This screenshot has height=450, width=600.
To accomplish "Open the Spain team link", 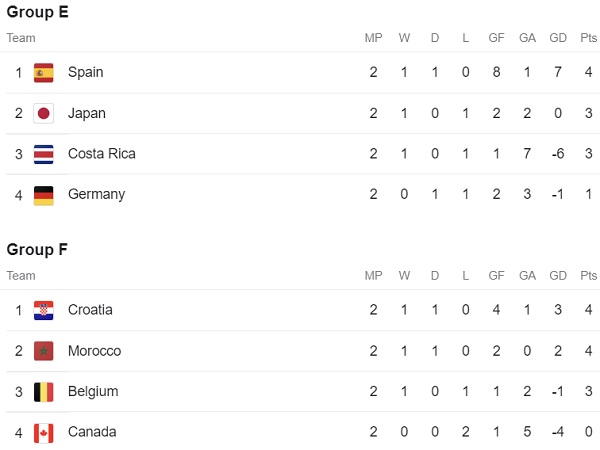I will [86, 72].
